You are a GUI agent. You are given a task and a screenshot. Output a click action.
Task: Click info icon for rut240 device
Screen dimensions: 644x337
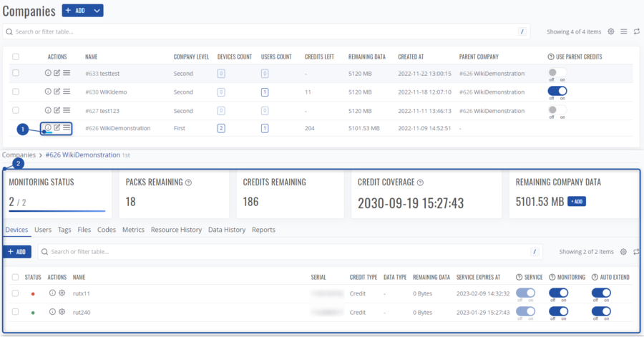click(x=52, y=312)
